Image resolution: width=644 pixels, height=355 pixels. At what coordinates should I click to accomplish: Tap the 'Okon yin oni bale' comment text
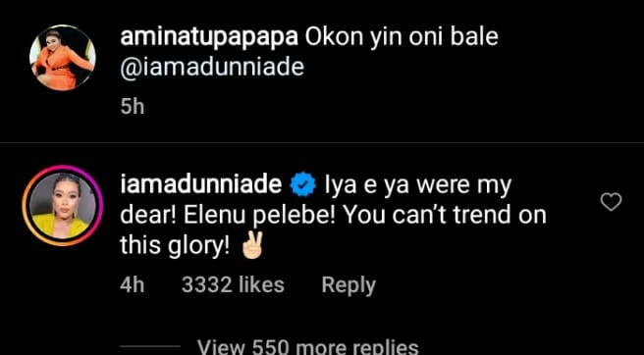click(x=402, y=38)
